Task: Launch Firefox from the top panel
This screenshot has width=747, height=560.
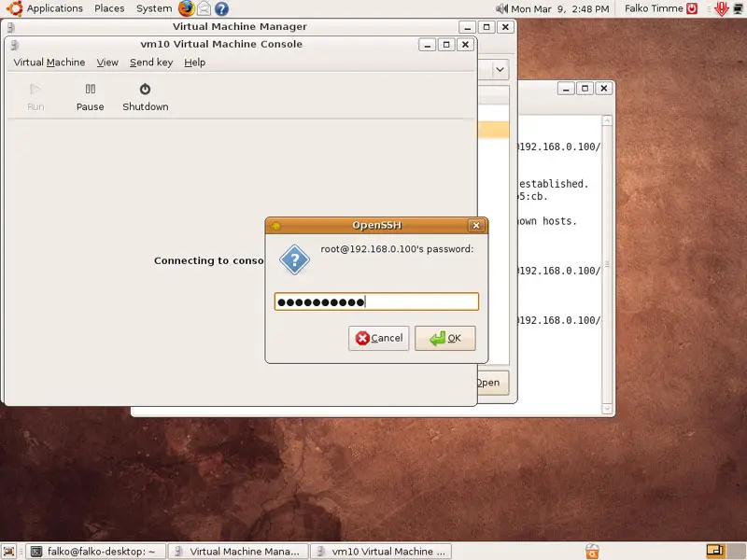Action: [186, 8]
